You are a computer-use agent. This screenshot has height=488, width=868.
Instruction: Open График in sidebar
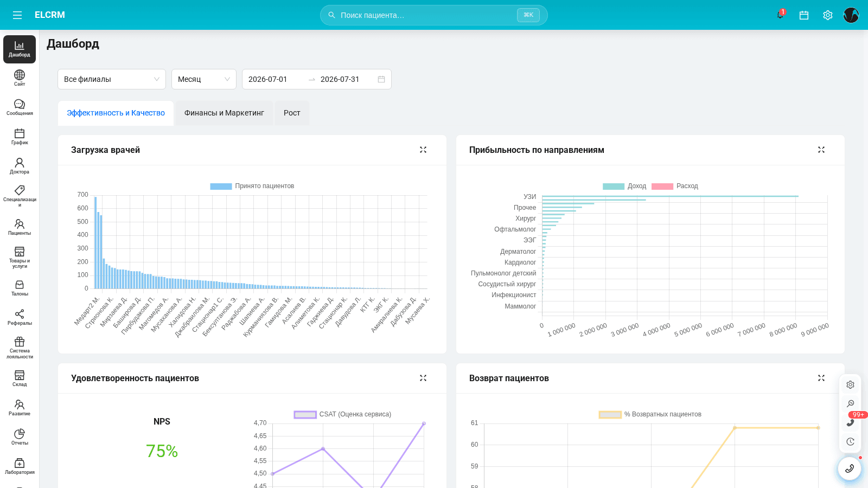click(20, 137)
